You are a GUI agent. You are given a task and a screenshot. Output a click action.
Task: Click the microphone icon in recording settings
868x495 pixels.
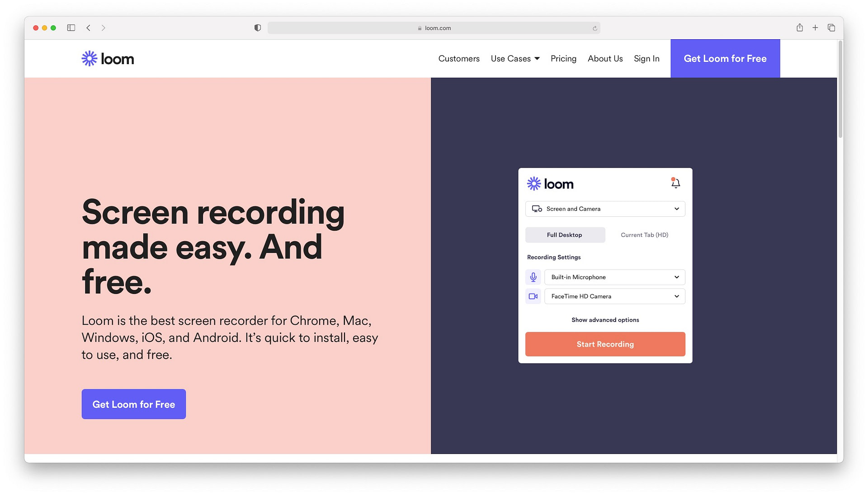(x=533, y=276)
